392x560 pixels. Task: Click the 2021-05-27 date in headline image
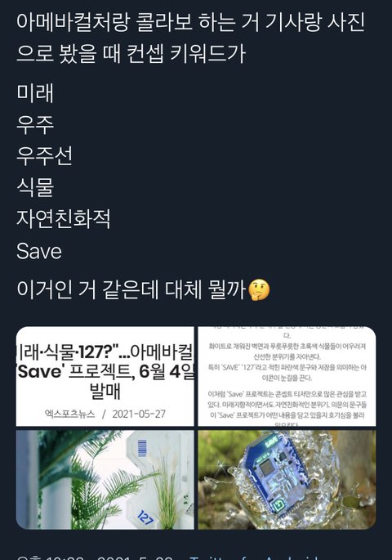point(139,414)
